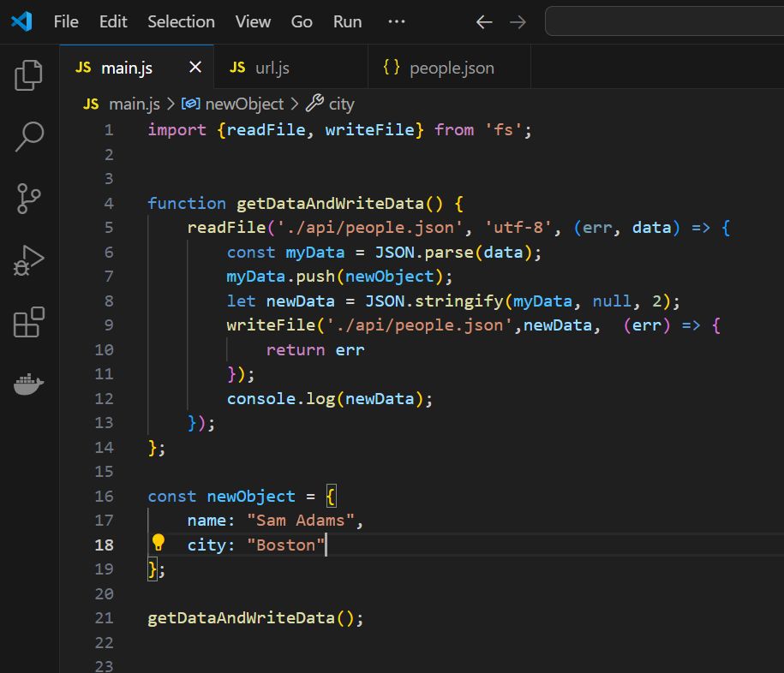784x673 pixels.
Task: Click the 'fs' import string
Action: pos(503,130)
